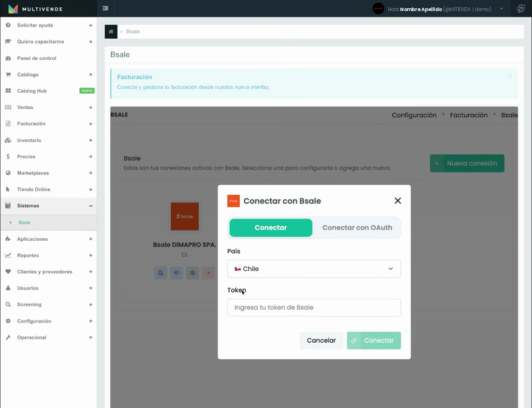Click the Nueva conexión button

click(x=467, y=163)
